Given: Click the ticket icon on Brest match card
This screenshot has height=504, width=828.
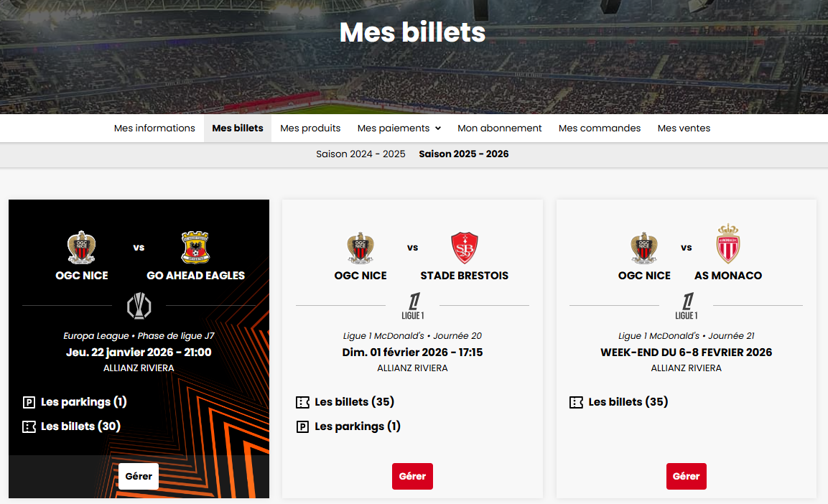Looking at the screenshot, I should click(x=303, y=402).
